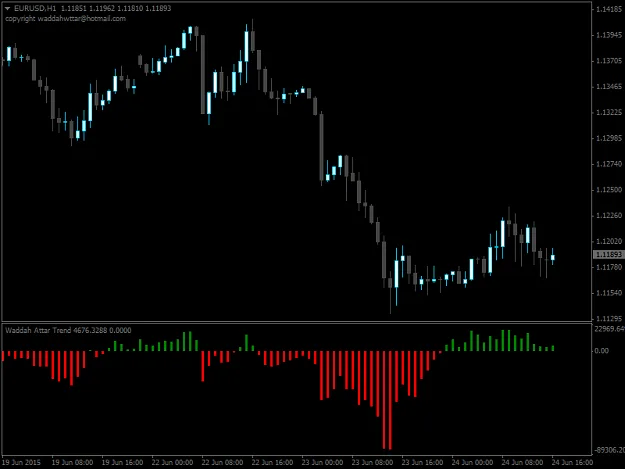625x469 pixels.
Task: Select the deepest red histogram bar of the indicator
Action: [x=390, y=400]
